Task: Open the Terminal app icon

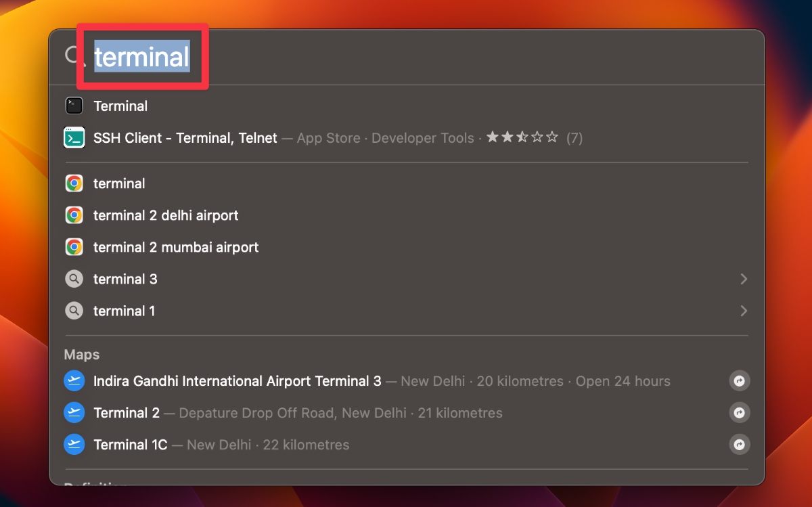Action: coord(74,106)
